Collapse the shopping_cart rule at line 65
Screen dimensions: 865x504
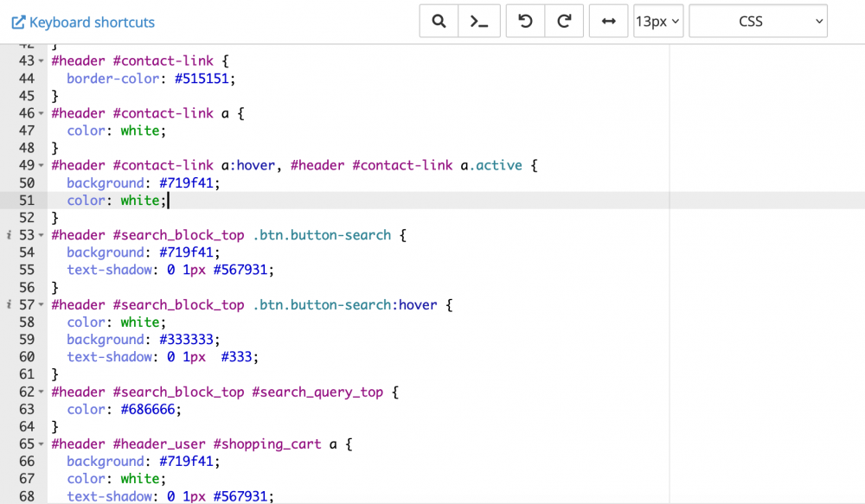42,444
